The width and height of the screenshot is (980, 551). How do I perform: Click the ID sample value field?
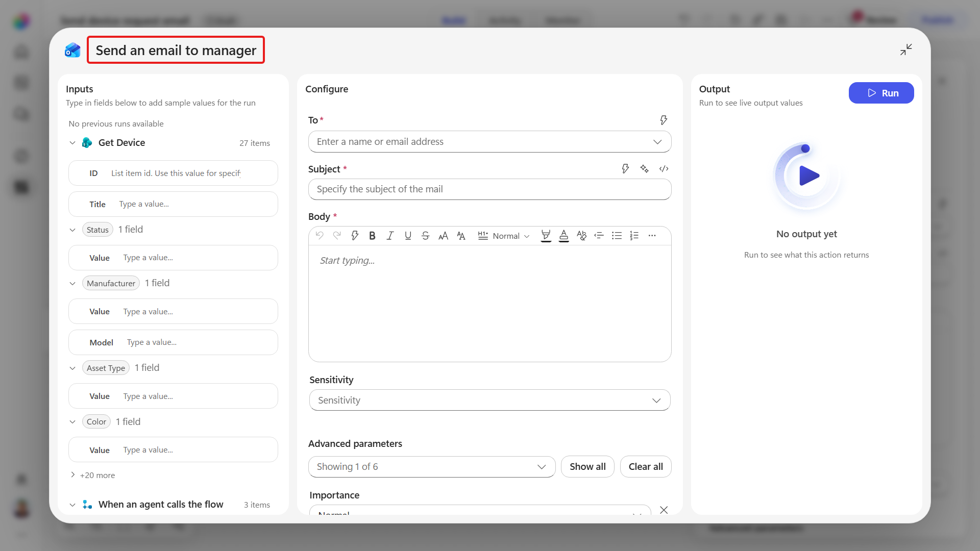[173, 173]
